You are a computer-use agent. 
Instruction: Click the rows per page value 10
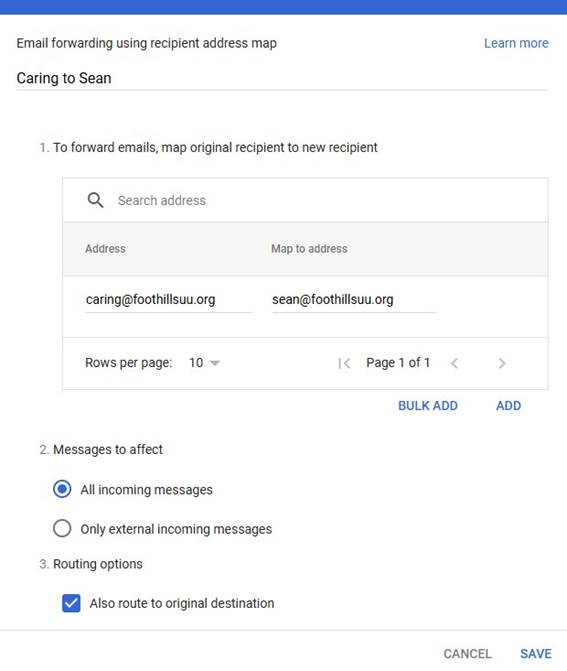coord(196,363)
